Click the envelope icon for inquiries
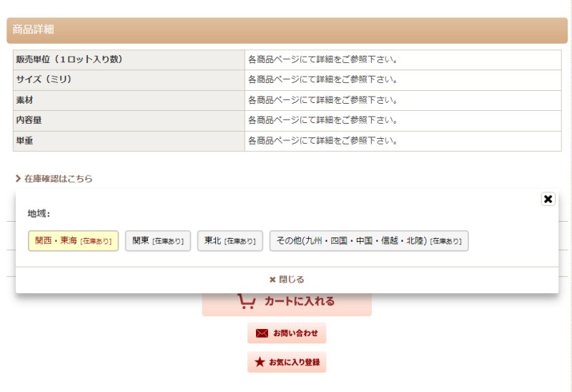Screen dimensions: 572x392 [262, 333]
